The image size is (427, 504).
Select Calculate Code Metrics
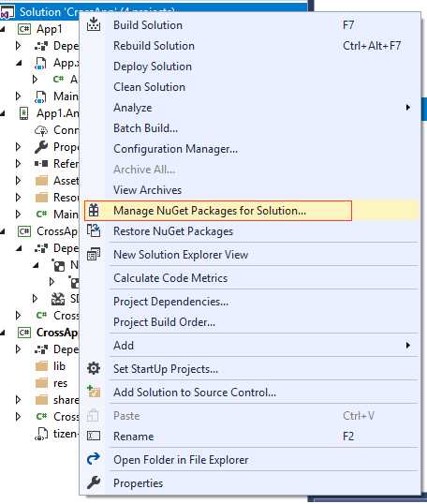coord(170,278)
